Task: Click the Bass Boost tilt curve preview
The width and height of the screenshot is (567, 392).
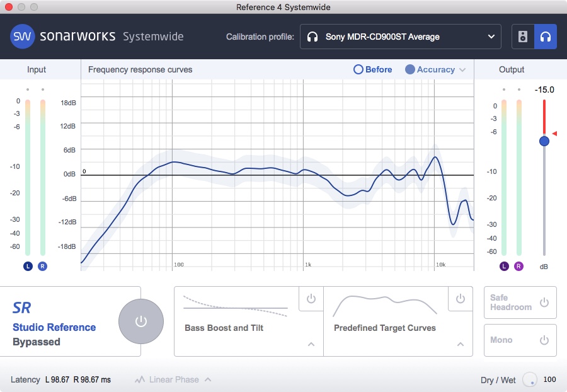Action: pyautogui.click(x=236, y=307)
